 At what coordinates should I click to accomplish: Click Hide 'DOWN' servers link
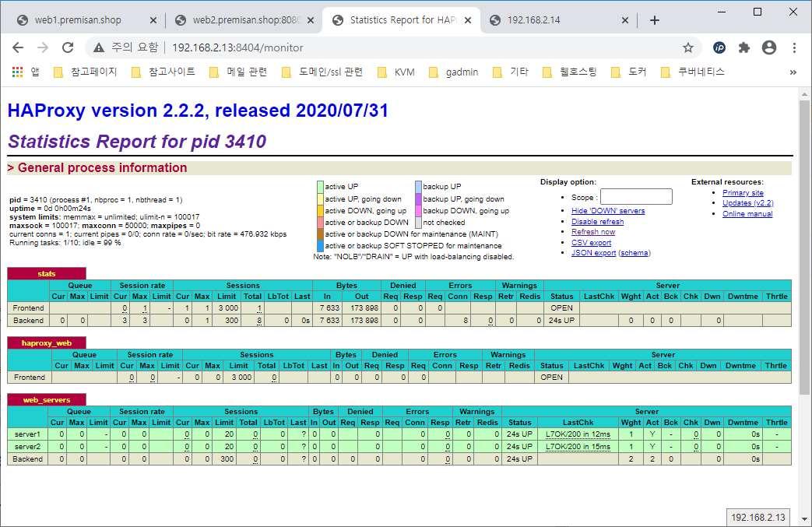pyautogui.click(x=608, y=211)
